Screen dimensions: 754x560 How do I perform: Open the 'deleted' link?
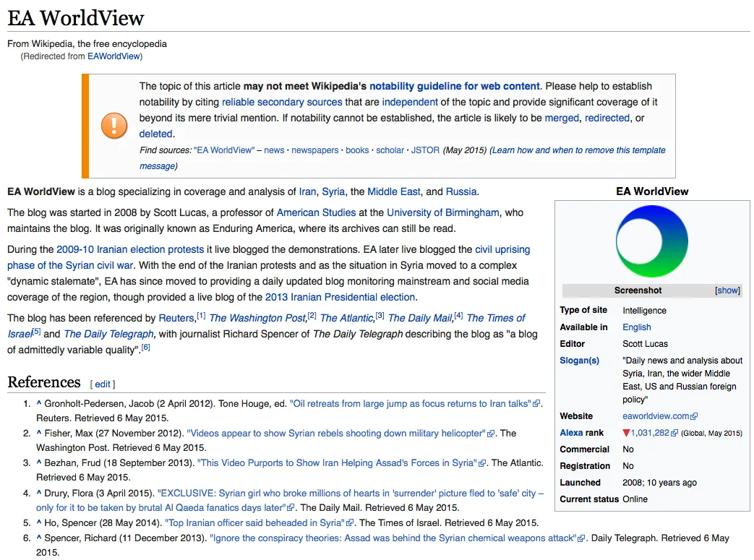156,134
